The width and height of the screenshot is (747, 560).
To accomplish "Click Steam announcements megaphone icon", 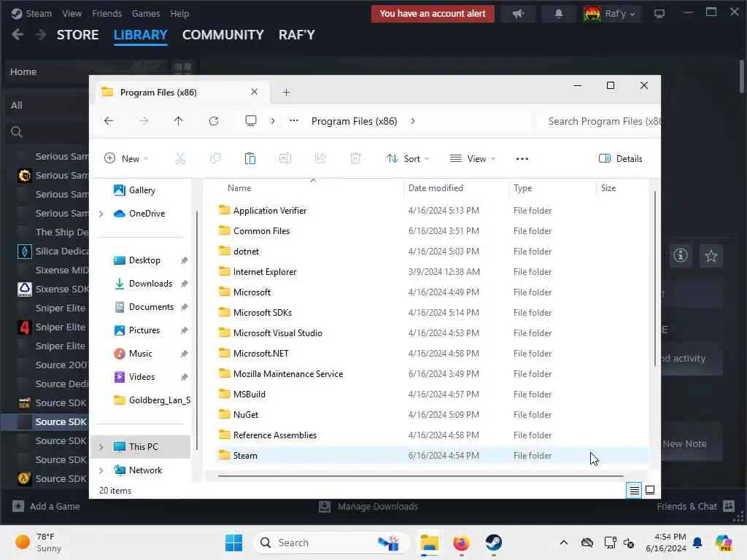I will [519, 13].
